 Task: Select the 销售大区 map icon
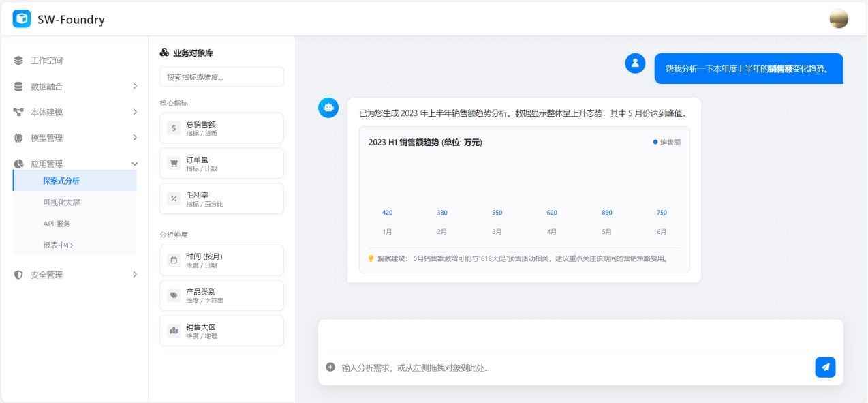pyautogui.click(x=174, y=331)
